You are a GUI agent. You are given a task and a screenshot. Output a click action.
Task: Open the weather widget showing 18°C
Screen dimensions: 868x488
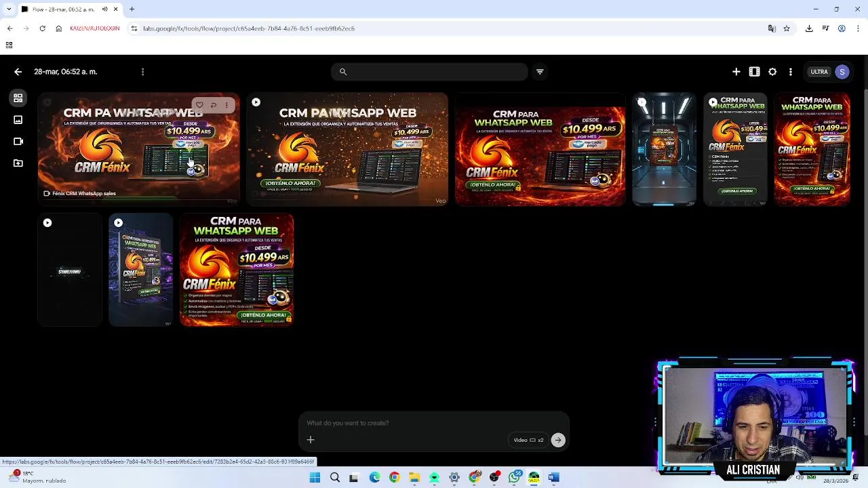pyautogui.click(x=37, y=477)
